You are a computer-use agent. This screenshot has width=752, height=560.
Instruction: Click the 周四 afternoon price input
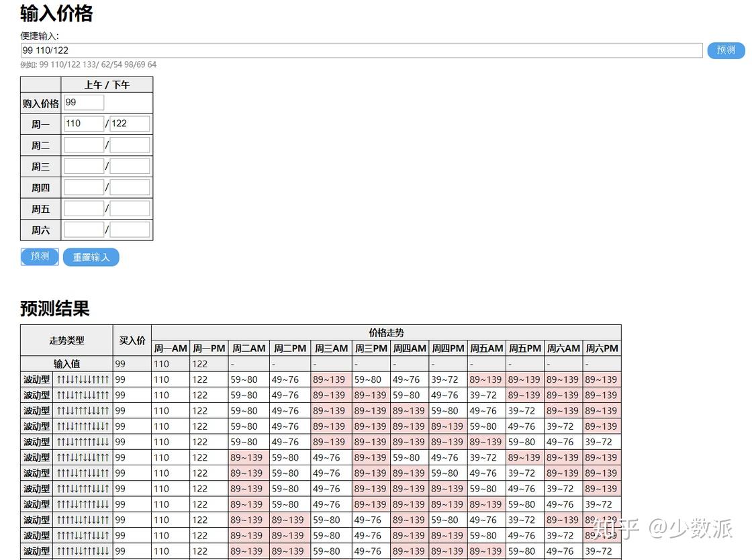130,187
